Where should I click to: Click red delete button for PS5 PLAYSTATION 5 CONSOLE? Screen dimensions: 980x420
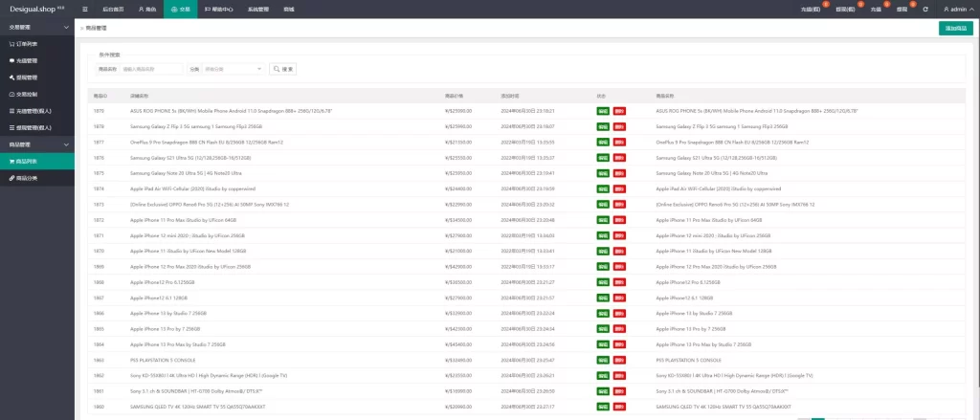[x=619, y=360]
